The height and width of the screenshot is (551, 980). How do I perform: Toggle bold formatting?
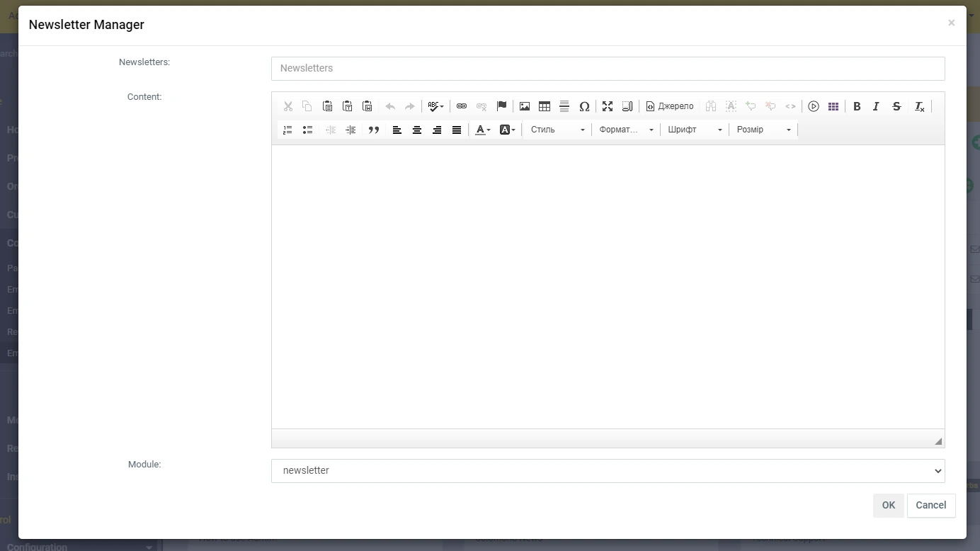point(857,106)
